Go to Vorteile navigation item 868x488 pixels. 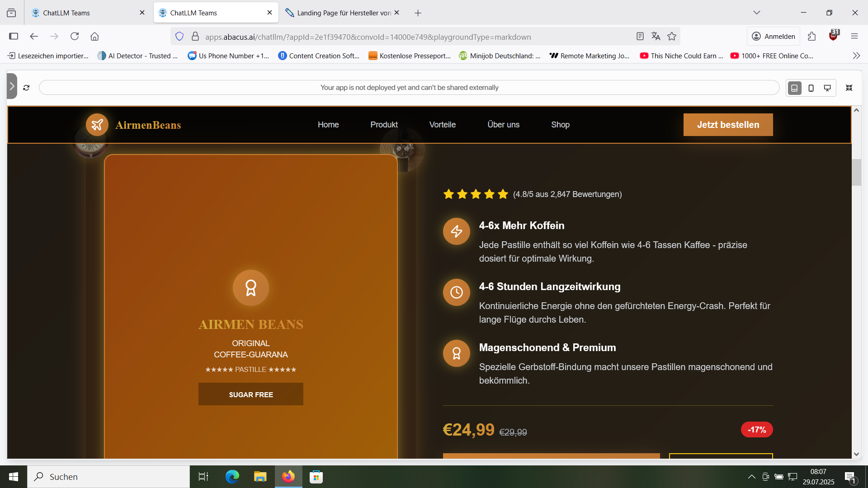pos(442,125)
